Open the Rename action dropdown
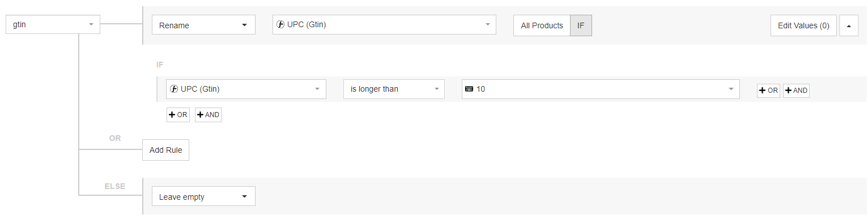The height and width of the screenshot is (219, 868). 203,25
